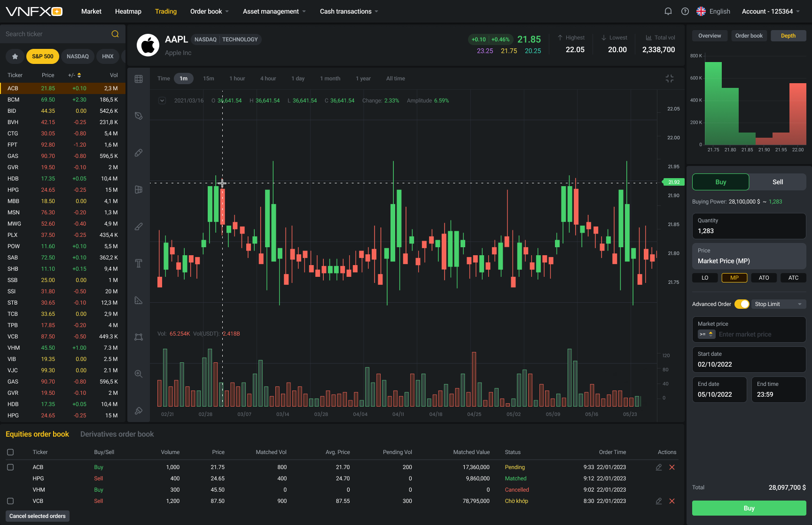Open the drawing pen tool
Screen dimensions: 812x525
[139, 116]
